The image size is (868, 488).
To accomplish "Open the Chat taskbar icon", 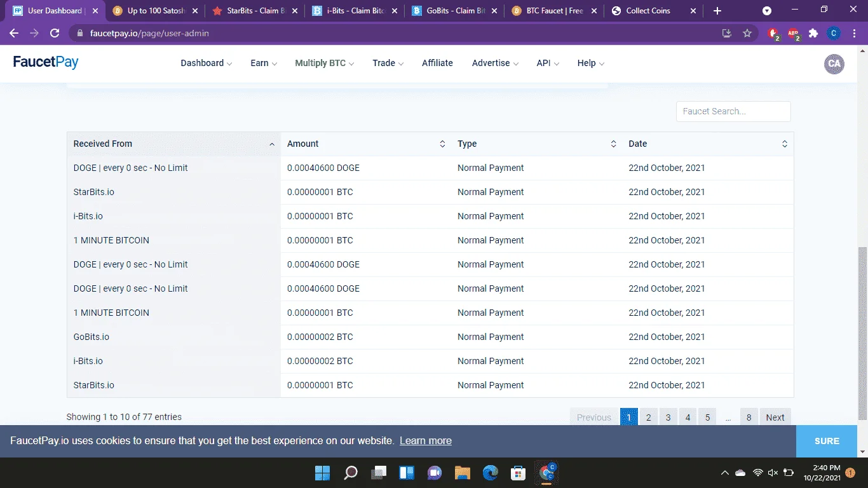I will click(x=435, y=473).
